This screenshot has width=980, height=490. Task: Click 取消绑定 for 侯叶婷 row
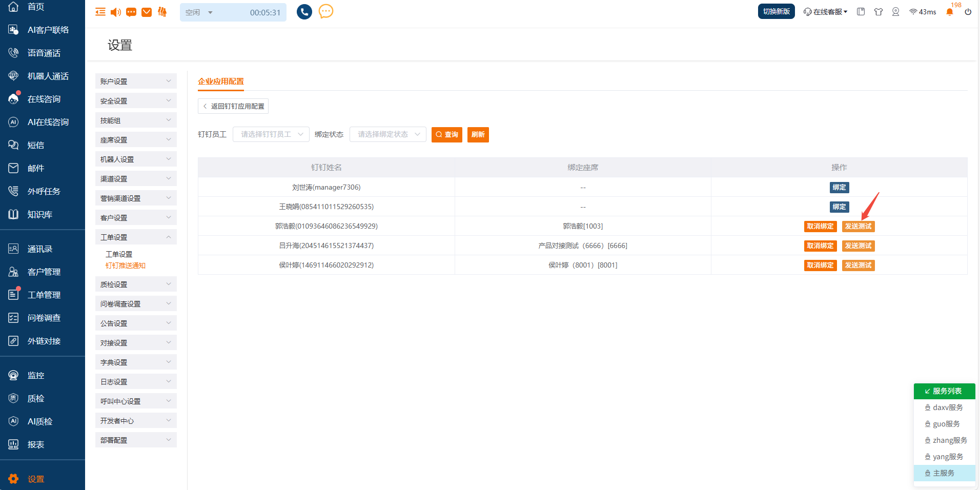(x=821, y=266)
